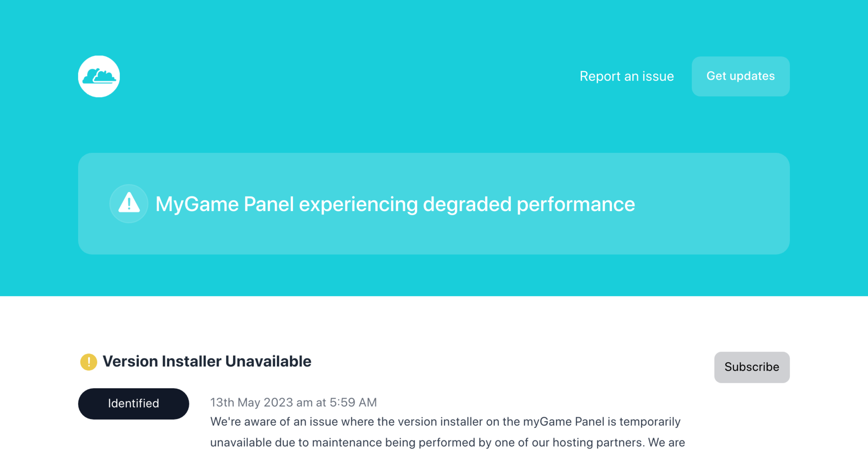Click the Get updates subscription toggle area

740,76
